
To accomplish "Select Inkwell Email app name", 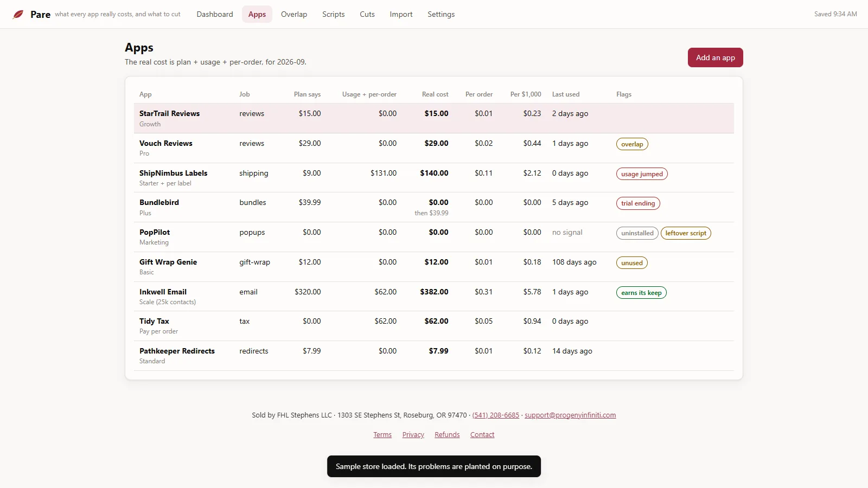I will tap(163, 292).
